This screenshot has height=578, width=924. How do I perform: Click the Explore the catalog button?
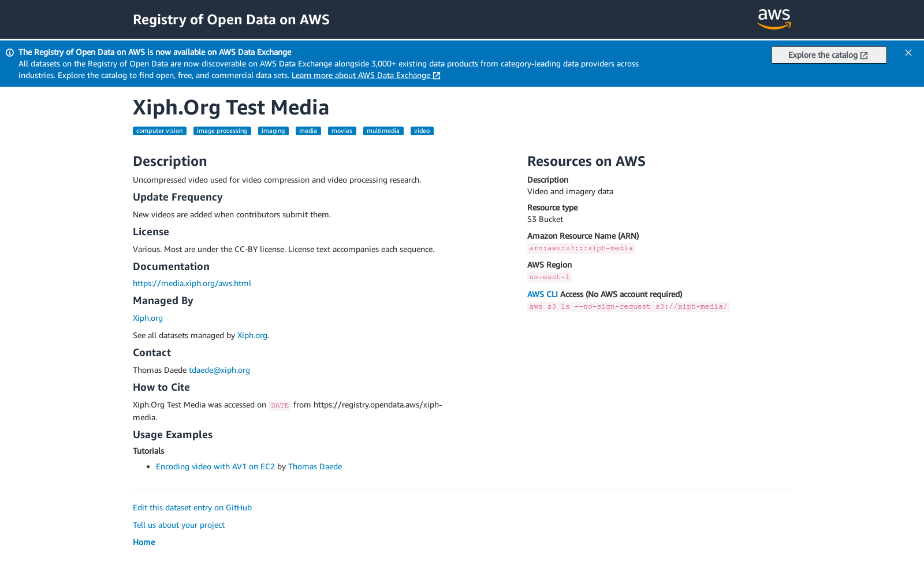click(x=829, y=55)
